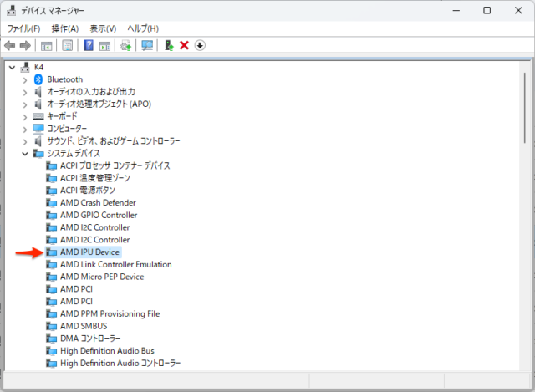Click the back arrow toolbar icon
This screenshot has width=535, height=392.
coord(10,45)
